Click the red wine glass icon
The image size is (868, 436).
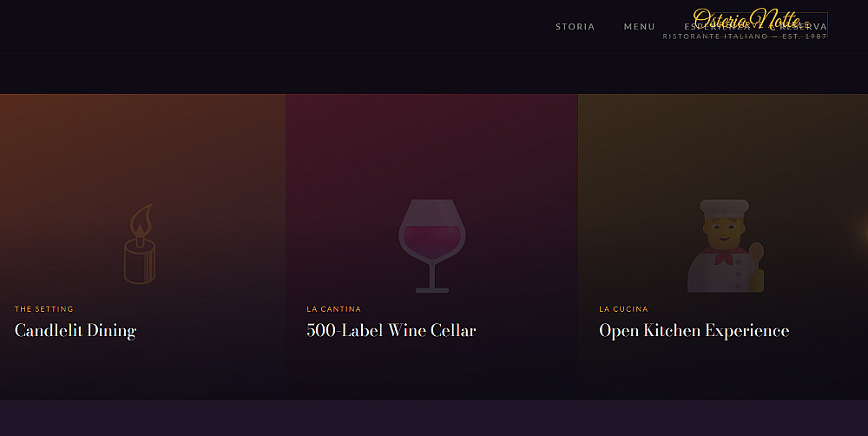point(431,246)
